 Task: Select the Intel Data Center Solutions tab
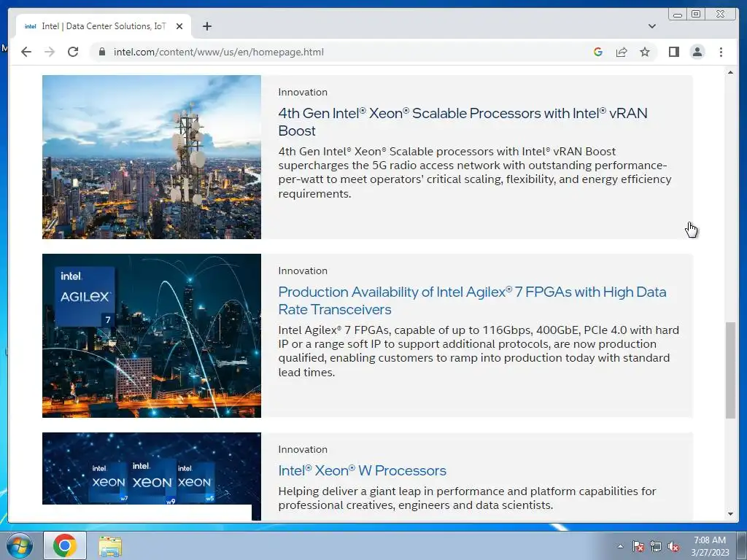(104, 26)
